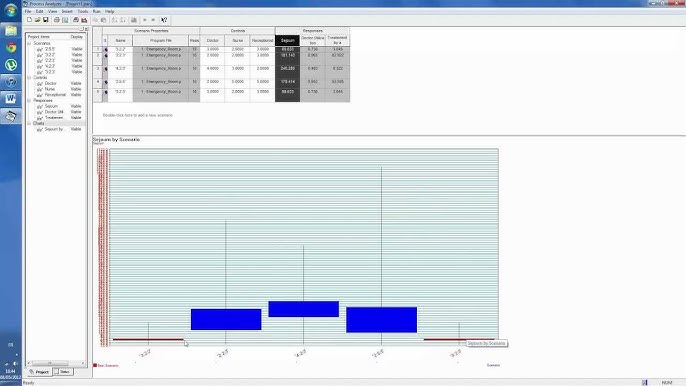Select the Nurse control in the tree
This screenshot has width=686, height=386.
(x=50, y=89)
